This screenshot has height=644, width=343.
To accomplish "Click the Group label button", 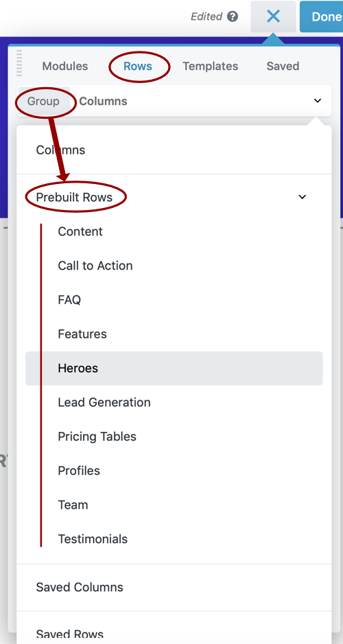I will coord(44,101).
